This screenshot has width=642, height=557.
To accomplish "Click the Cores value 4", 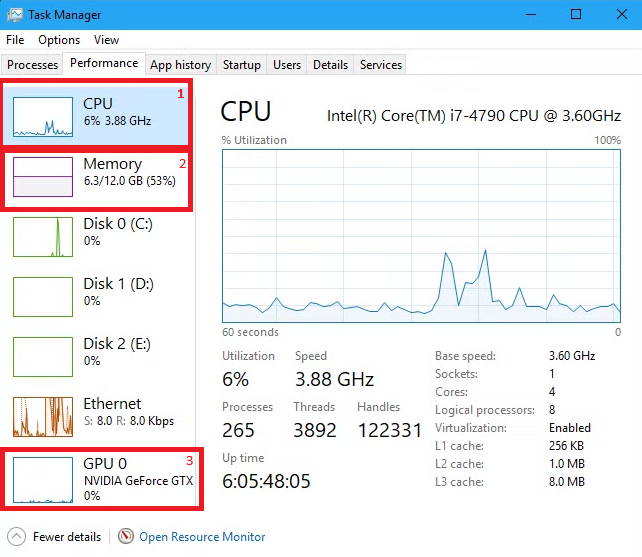I will point(552,392).
